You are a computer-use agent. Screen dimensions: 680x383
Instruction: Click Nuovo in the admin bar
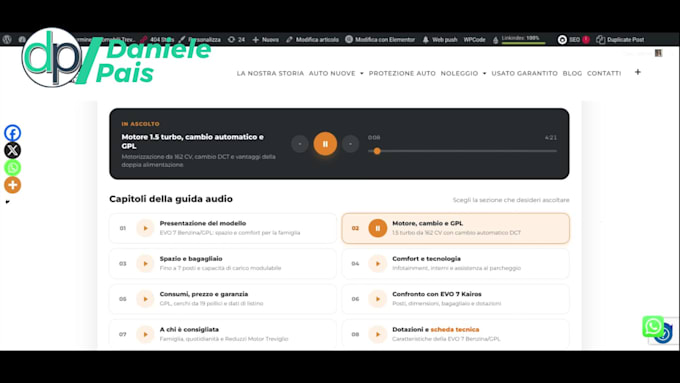(x=266, y=39)
